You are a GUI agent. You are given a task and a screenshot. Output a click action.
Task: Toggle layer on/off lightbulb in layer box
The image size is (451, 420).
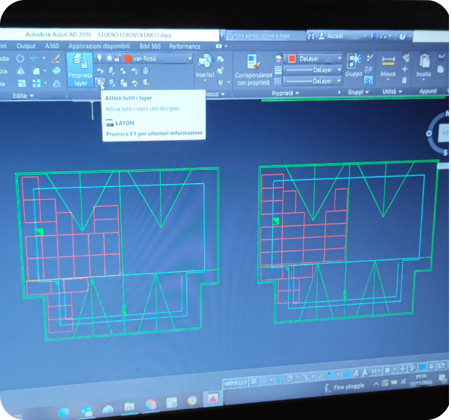pyautogui.click(x=99, y=58)
